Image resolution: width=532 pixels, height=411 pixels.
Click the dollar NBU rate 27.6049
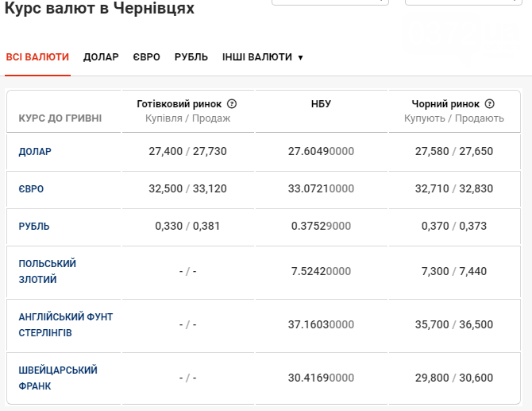tap(321, 151)
